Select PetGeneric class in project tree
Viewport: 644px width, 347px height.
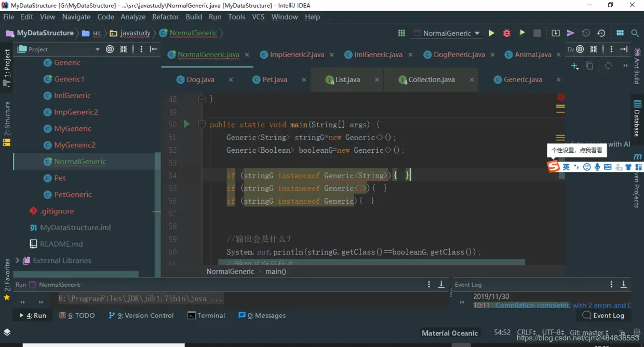[73, 194]
